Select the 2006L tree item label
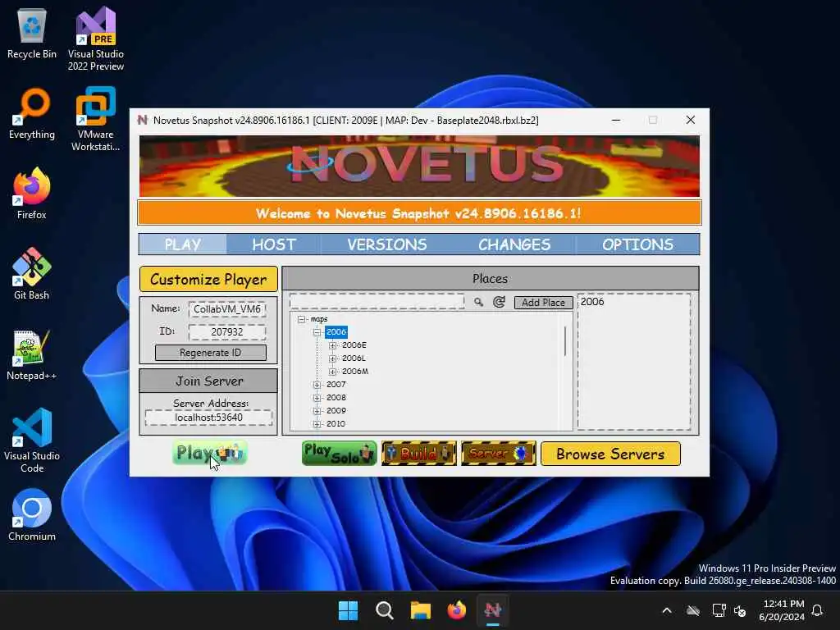Image resolution: width=840 pixels, height=630 pixels. (354, 358)
